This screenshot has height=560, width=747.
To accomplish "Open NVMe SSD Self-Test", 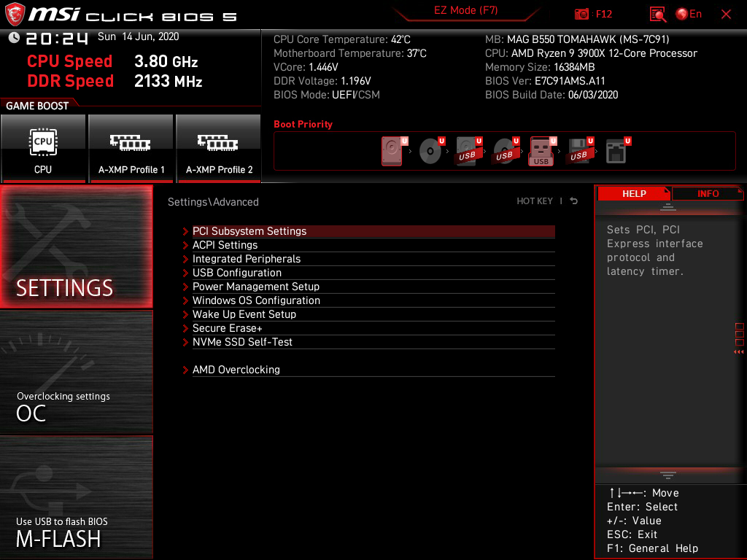I will click(373, 342).
